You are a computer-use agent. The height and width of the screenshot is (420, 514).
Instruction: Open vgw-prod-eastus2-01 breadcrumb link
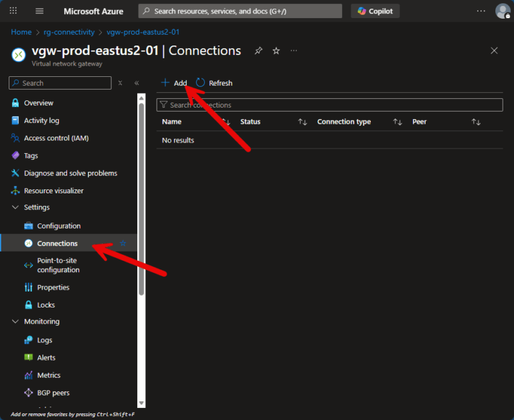click(x=143, y=32)
